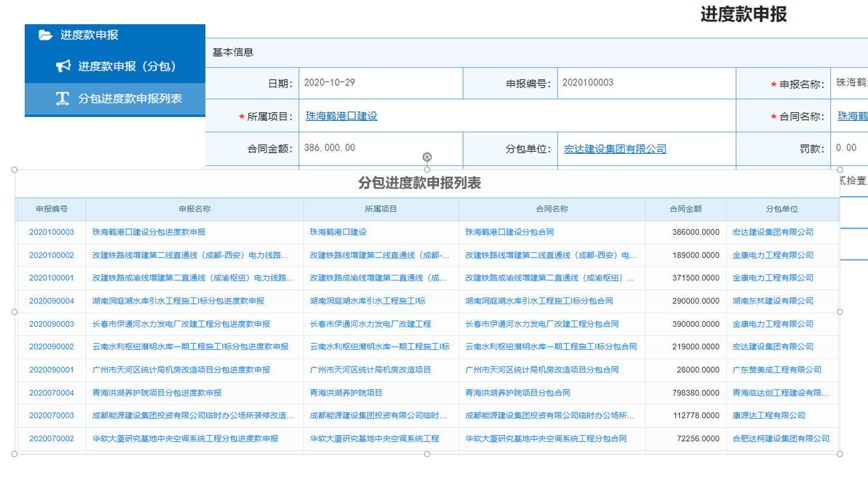Screen dimensions: 868x484
Task: Open the 珠海鹤港口建设 project link
Action: [x=341, y=116]
